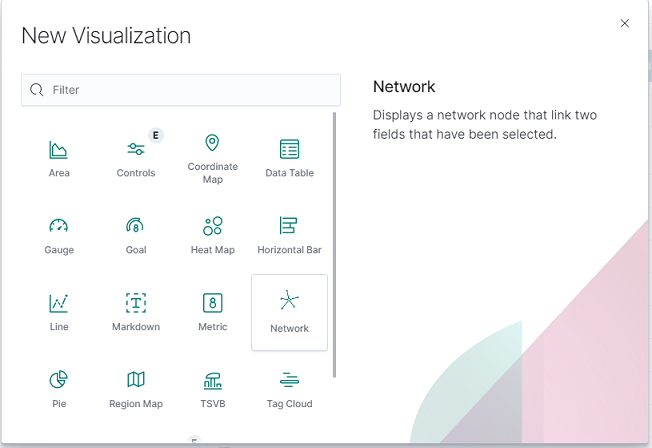Screen dimensions: 652x448
Task: Pick the Pie chart visualization
Action: (59, 389)
